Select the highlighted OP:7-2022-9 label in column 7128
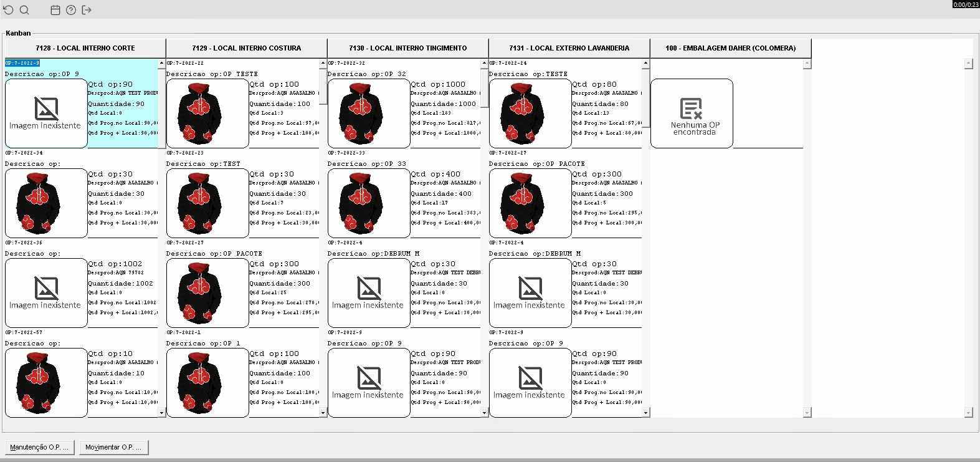Screen dimensions: 980x462 [x=22, y=63]
